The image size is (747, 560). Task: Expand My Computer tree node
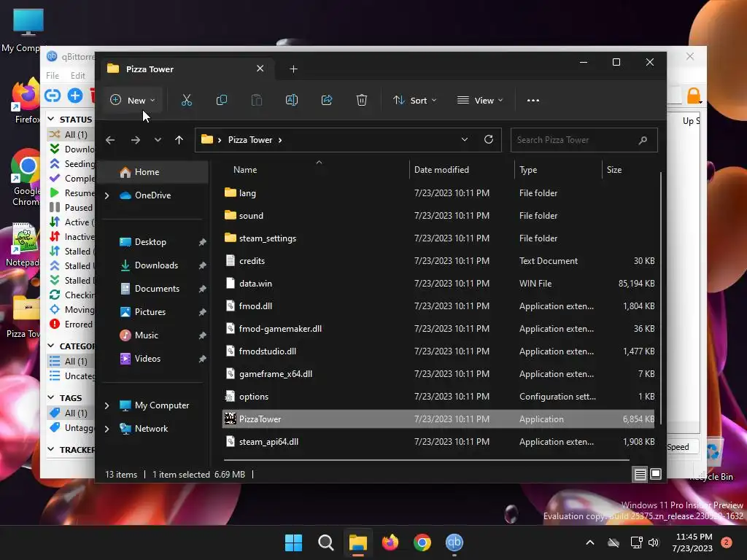click(x=107, y=405)
